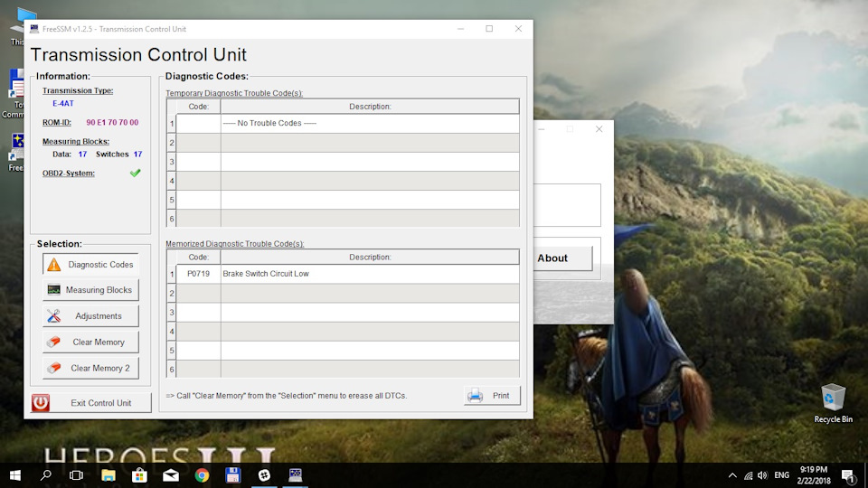The image size is (868, 488).
Task: Click the Description header in Memorized DTC table
Action: [370, 257]
